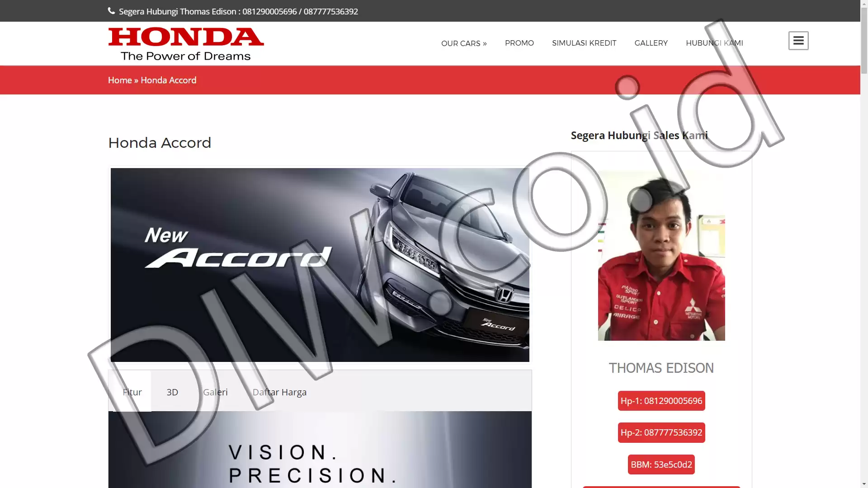
Task: Click the Vision Precision feature image
Action: point(320,450)
